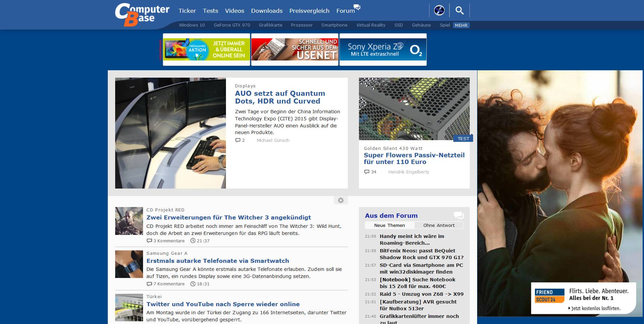Open Preisvergleich in the main navigation
The width and height of the screenshot is (644, 324).
(309, 11)
